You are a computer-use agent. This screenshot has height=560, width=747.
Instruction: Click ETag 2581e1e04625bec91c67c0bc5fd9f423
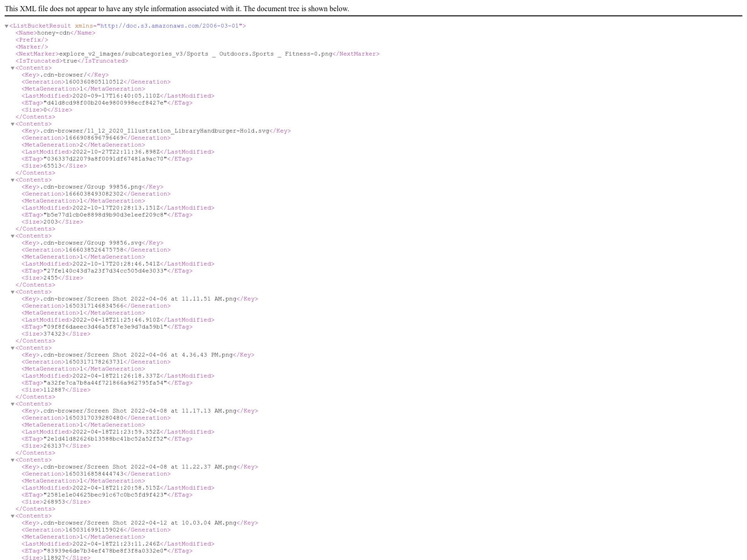coord(105,495)
